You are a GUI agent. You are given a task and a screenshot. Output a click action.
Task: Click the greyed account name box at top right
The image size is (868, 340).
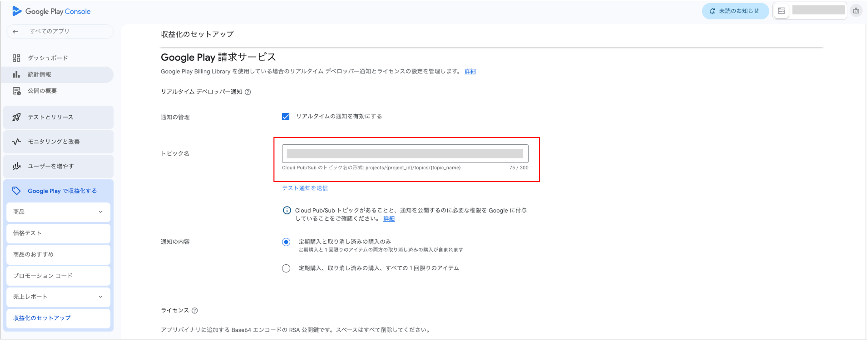pos(819,10)
